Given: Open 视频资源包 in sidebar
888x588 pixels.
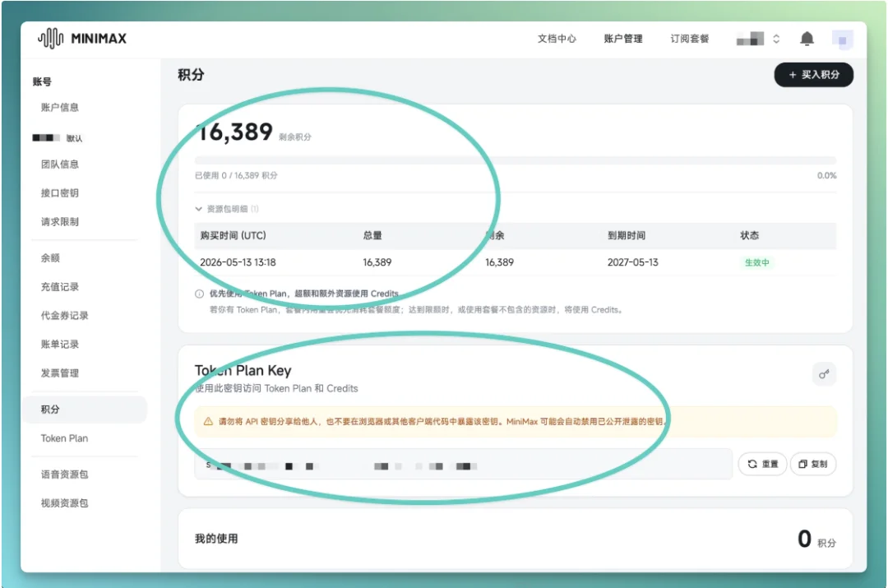Looking at the screenshot, I should coord(65,503).
